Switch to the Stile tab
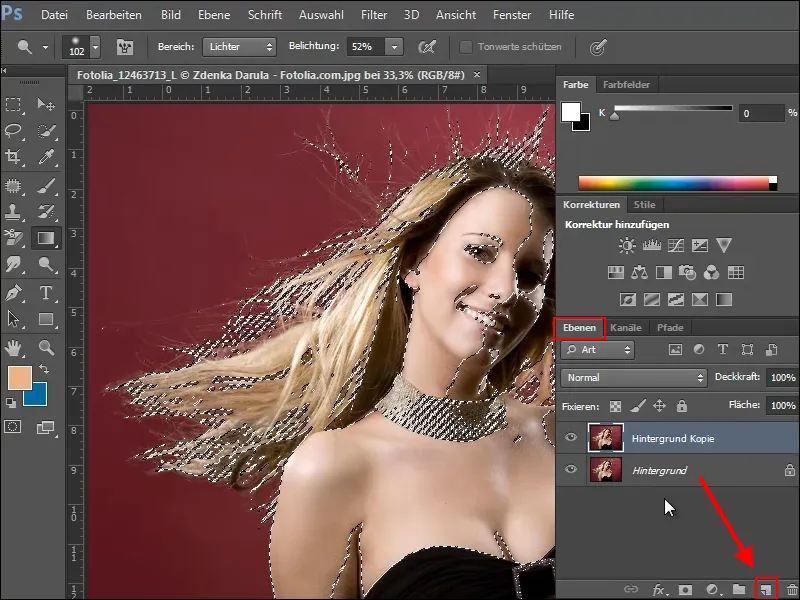Viewport: 800px width, 600px height. pyautogui.click(x=644, y=205)
